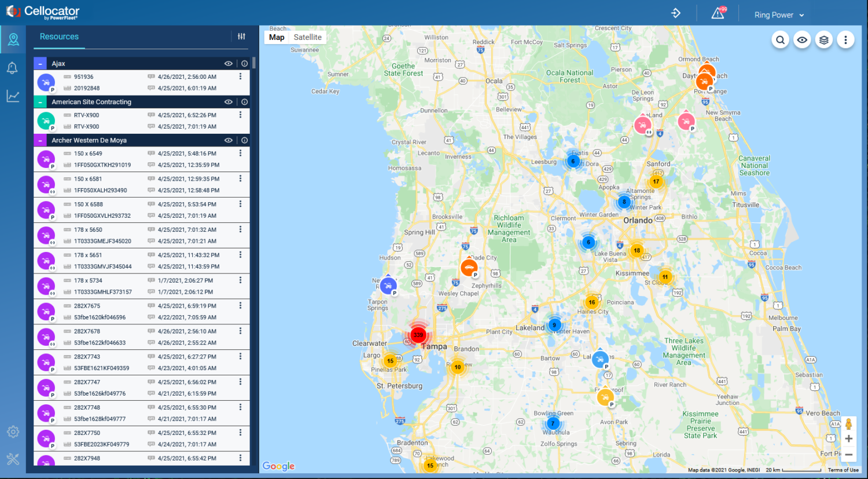Toggle the map eye visibility control
Screen dimensions: 868x479
coord(802,39)
